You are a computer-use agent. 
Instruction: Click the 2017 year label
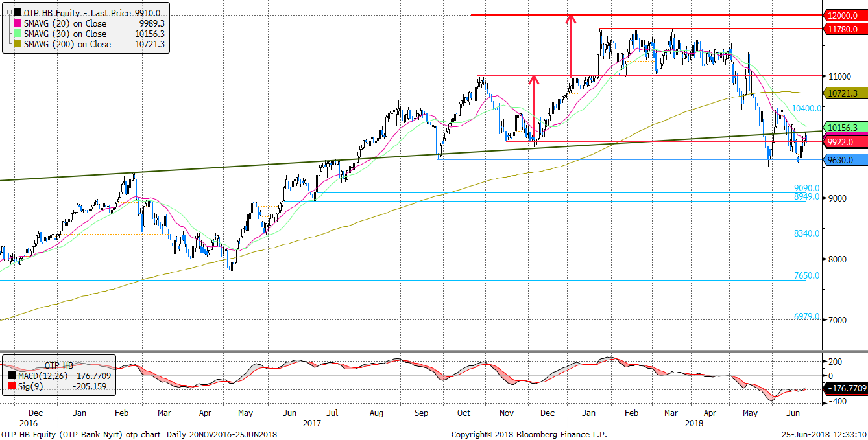[x=312, y=423]
